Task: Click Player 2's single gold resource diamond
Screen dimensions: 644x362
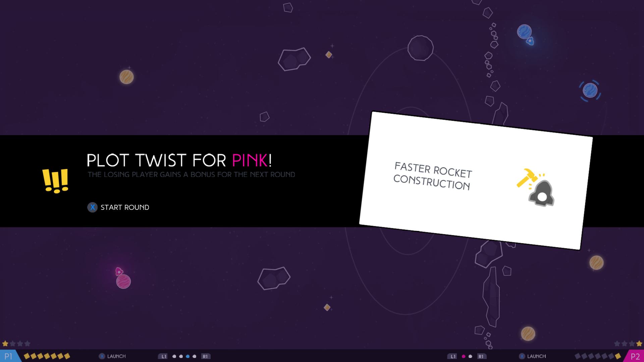Action: pyautogui.click(x=618, y=356)
